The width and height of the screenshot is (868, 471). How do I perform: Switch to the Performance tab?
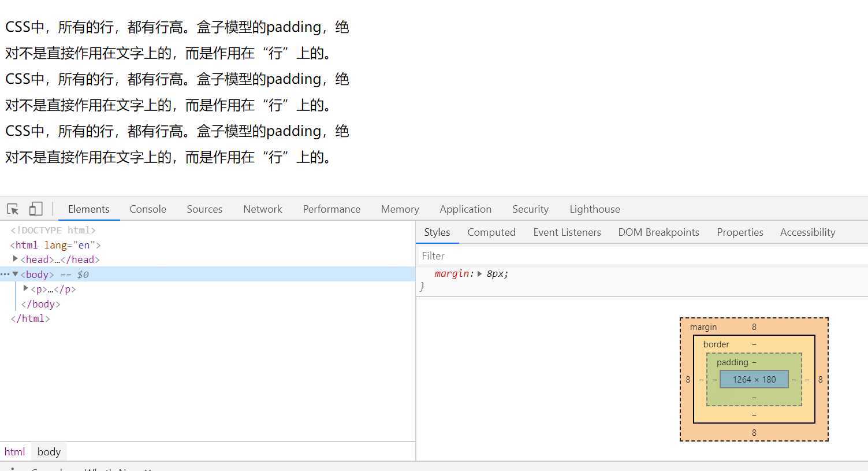point(331,209)
